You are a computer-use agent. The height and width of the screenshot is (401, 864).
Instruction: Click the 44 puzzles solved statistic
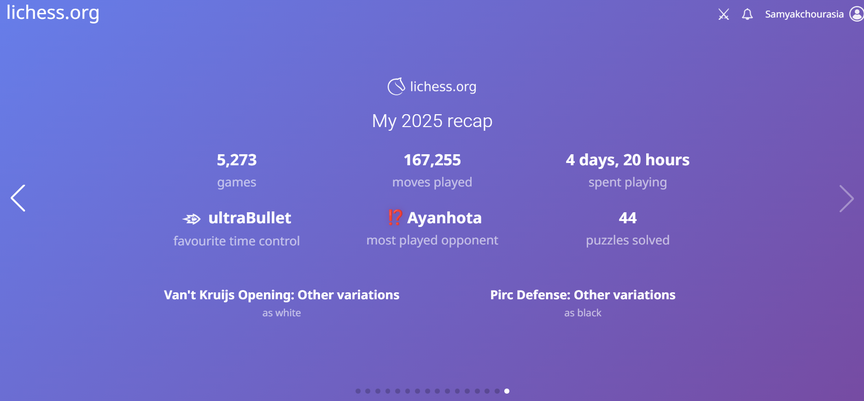click(x=627, y=218)
